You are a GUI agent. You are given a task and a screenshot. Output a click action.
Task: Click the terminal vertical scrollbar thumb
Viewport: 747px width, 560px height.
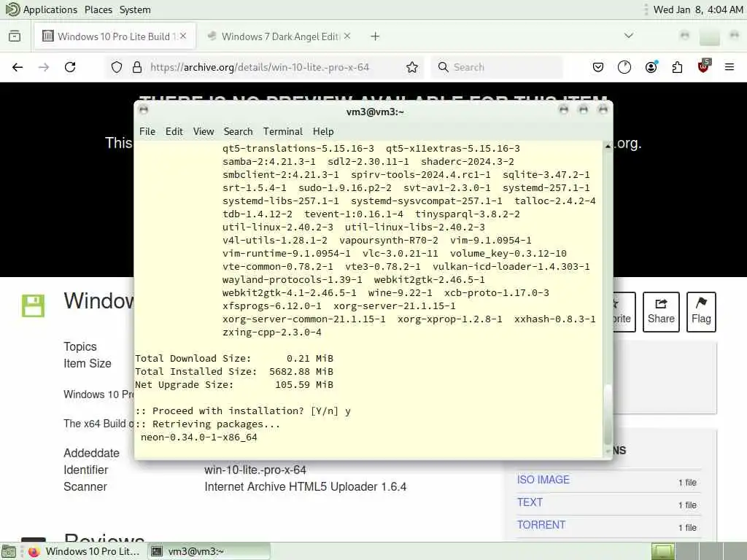tap(608, 414)
